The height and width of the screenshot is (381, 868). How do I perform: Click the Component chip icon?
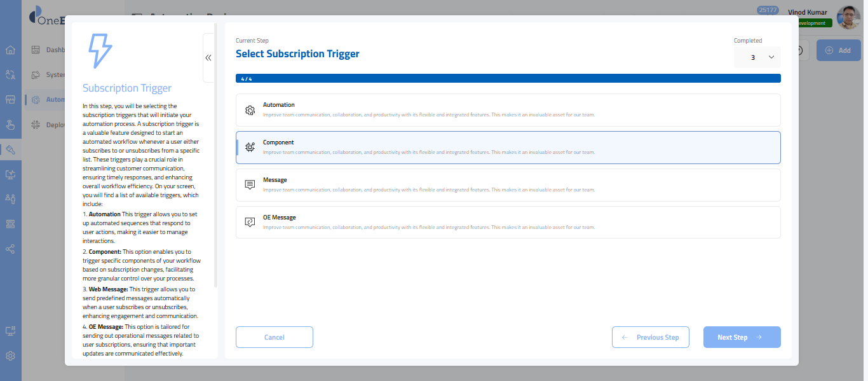250,148
